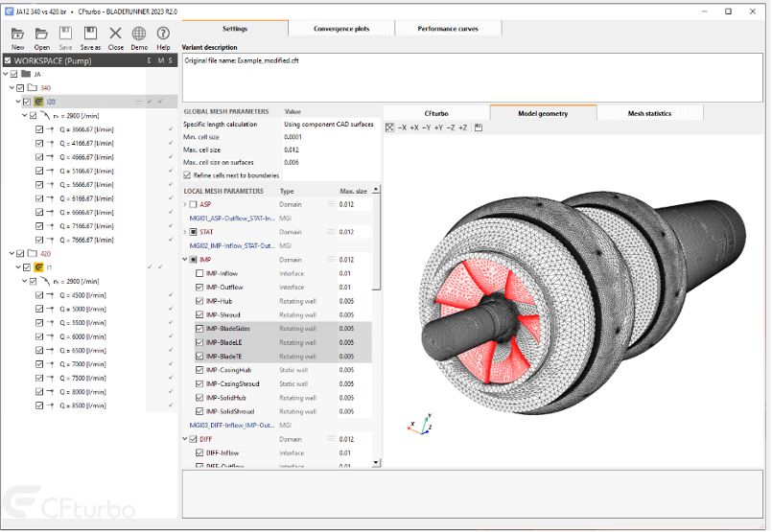
Task: Enable the ASP domain checkbox
Action: [x=193, y=204]
